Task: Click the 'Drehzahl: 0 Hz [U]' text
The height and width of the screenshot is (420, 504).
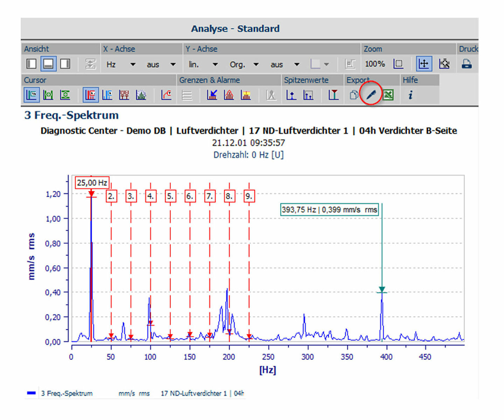Action: pyautogui.click(x=248, y=155)
